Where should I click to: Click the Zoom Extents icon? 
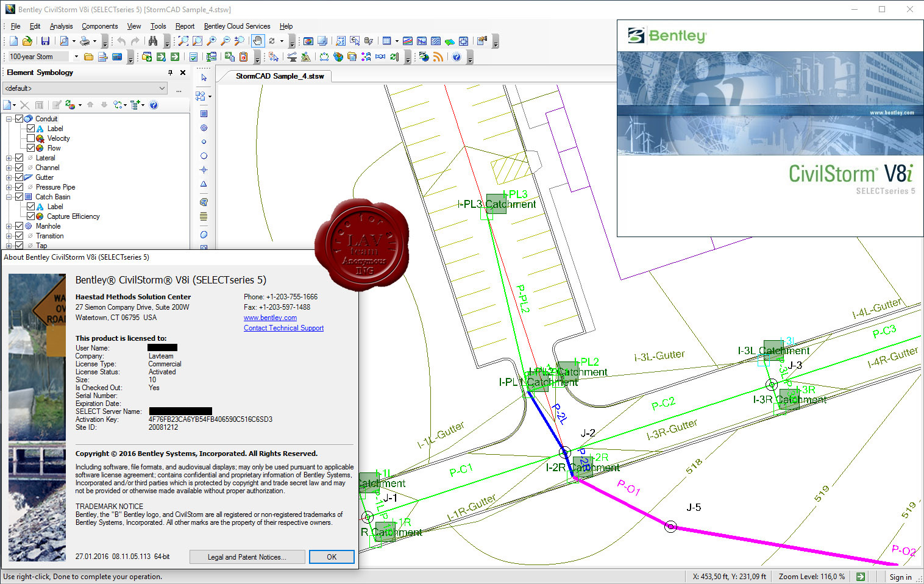tap(183, 41)
